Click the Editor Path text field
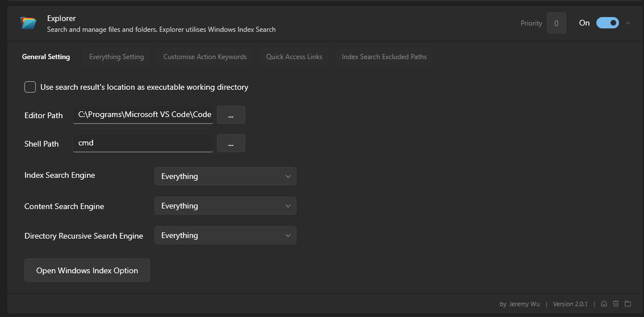This screenshot has width=644, height=317. 143,115
